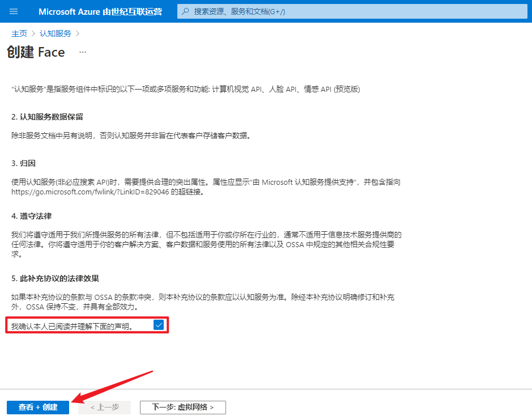
Task: Toggle the 我确认本人已阅读 confirmation checkbox
Action: click(x=159, y=325)
